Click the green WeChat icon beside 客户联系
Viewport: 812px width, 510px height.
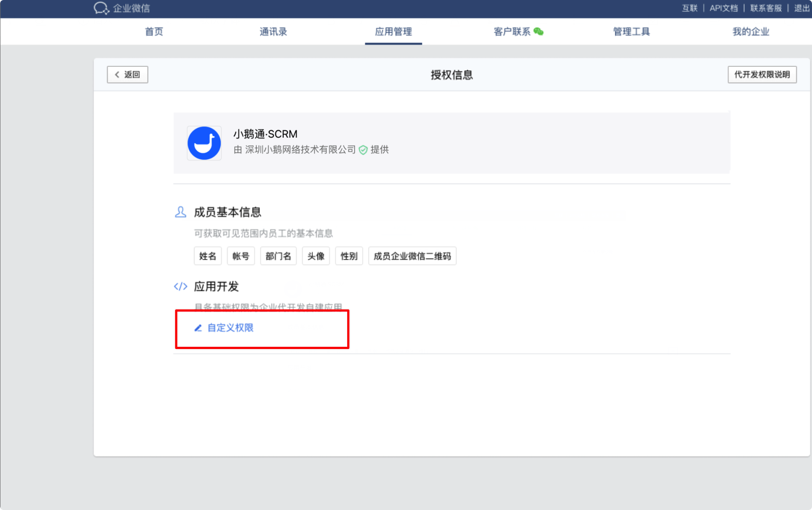pyautogui.click(x=539, y=31)
